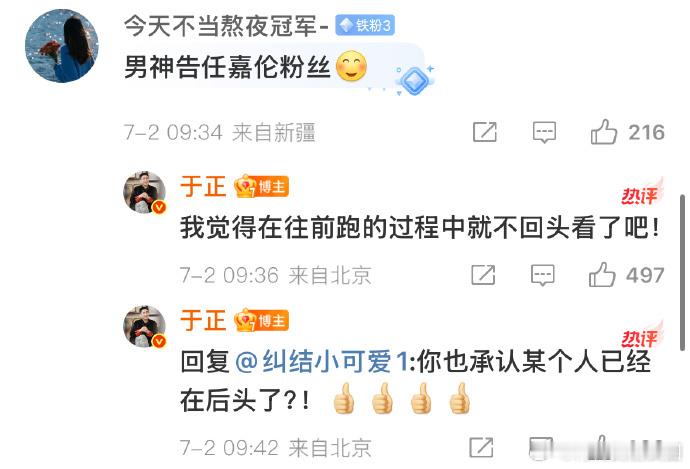Share 于正's 09:36 reply
Image resolution: width=690 pixels, height=469 pixels.
pyautogui.click(x=483, y=275)
